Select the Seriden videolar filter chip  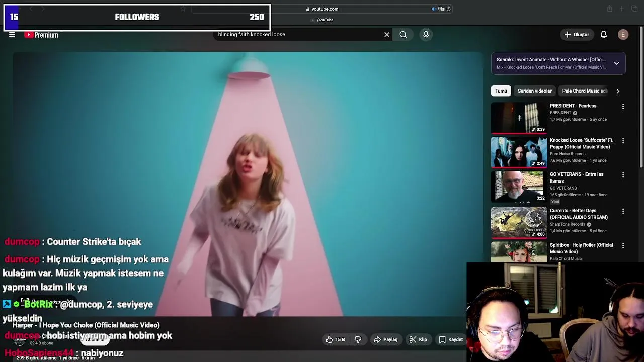tap(535, 90)
